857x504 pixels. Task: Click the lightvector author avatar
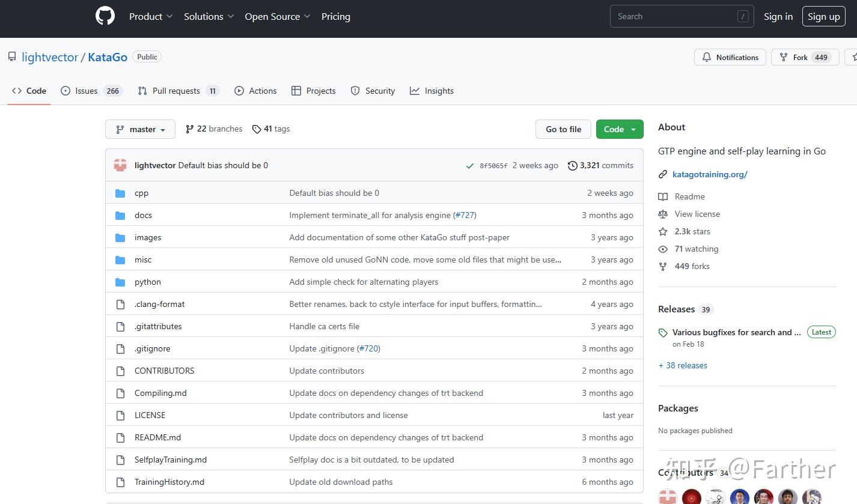point(120,165)
